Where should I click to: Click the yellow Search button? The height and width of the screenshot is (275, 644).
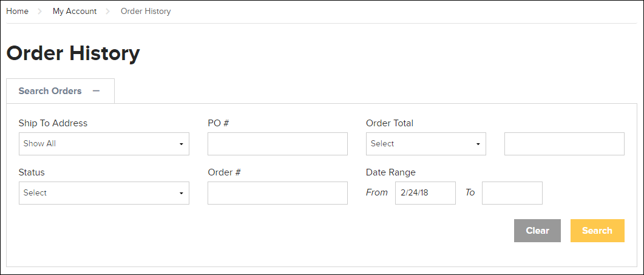point(598,231)
